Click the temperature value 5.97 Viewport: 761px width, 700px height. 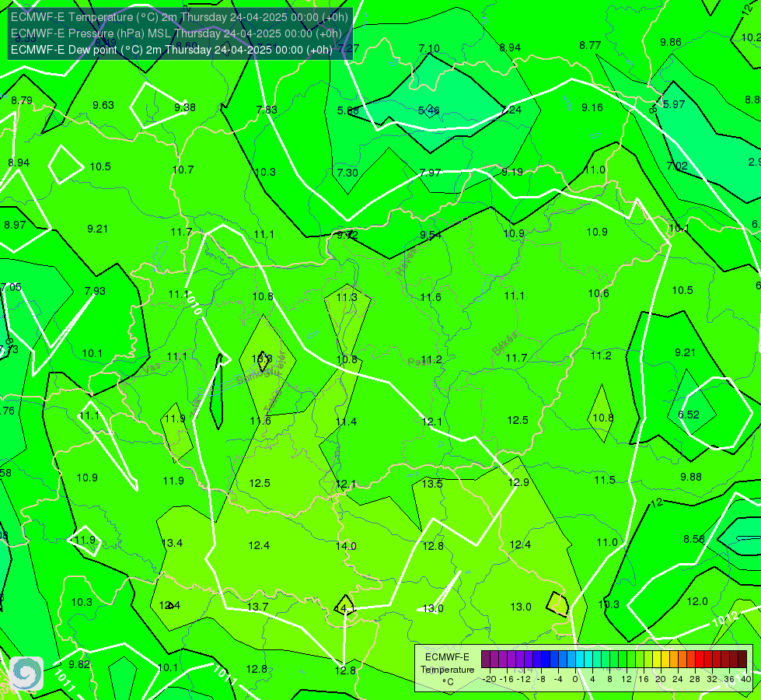[x=674, y=104]
